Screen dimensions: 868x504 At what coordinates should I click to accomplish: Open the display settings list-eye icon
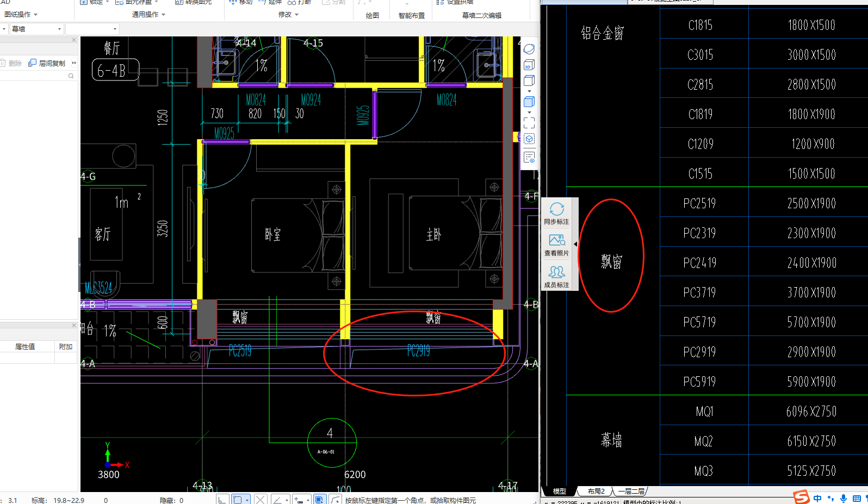click(x=529, y=158)
